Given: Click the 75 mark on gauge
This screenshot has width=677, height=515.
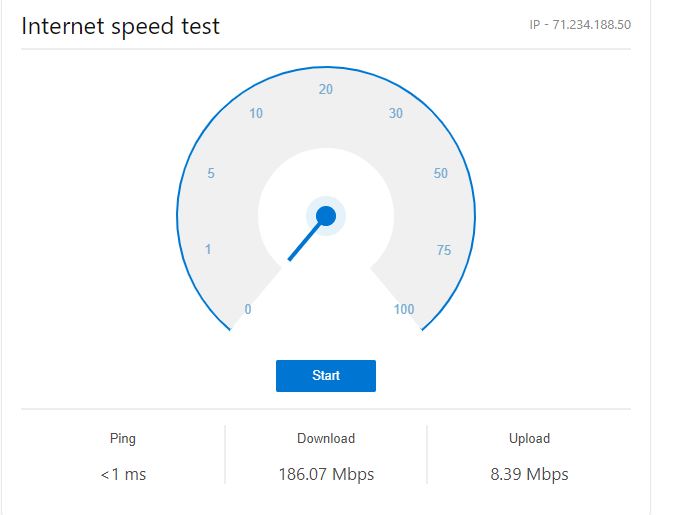Looking at the screenshot, I should click(443, 250).
